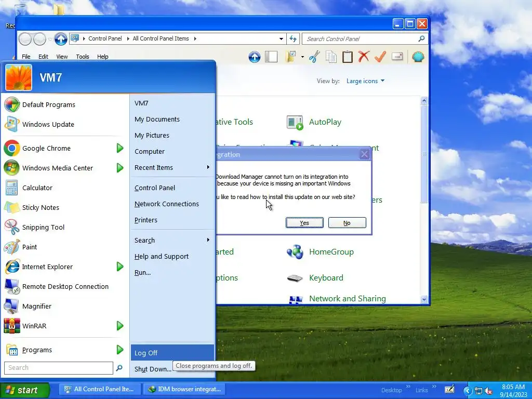This screenshot has height=399, width=532.
Task: Click the Search Control Panel field
Action: pyautogui.click(x=360, y=38)
